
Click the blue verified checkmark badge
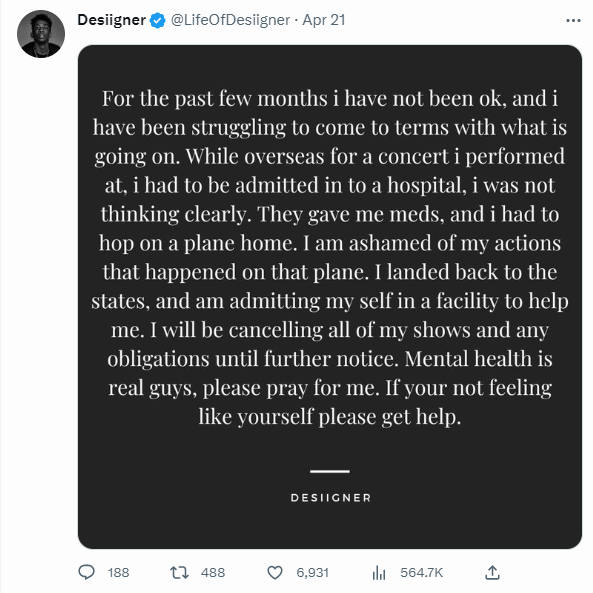click(157, 20)
